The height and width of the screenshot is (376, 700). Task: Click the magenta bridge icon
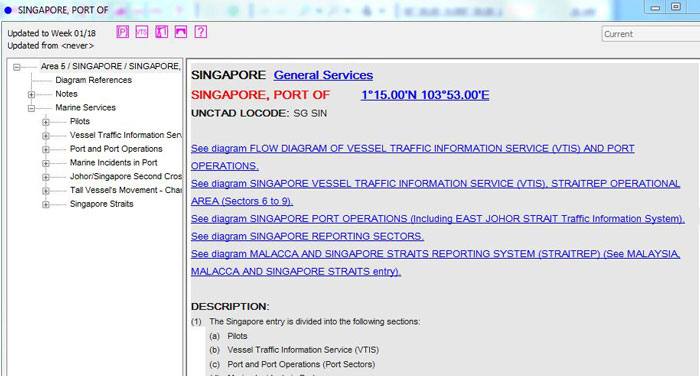[181, 32]
